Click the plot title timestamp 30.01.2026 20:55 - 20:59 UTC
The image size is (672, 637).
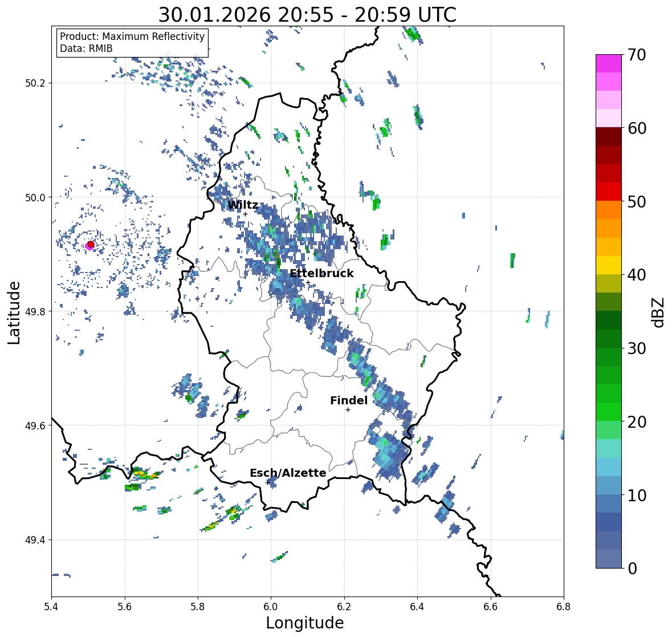pos(307,15)
